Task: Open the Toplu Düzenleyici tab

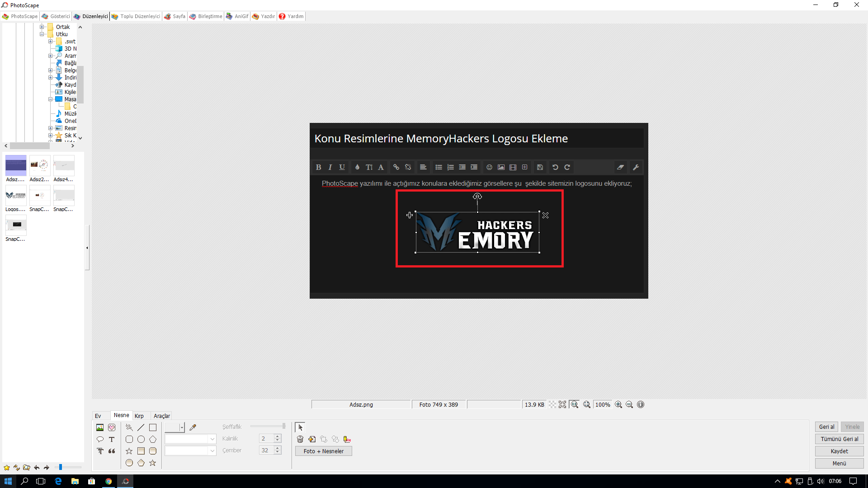Action: coord(136,16)
